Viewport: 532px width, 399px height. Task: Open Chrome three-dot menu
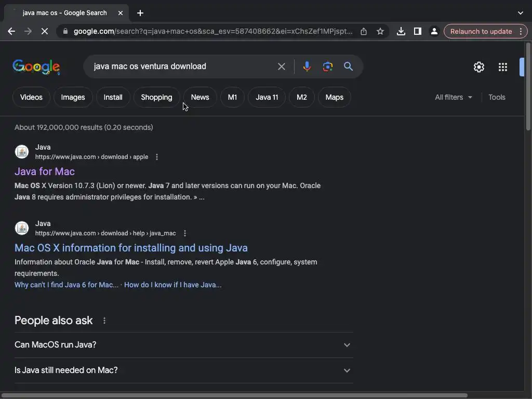[521, 32]
